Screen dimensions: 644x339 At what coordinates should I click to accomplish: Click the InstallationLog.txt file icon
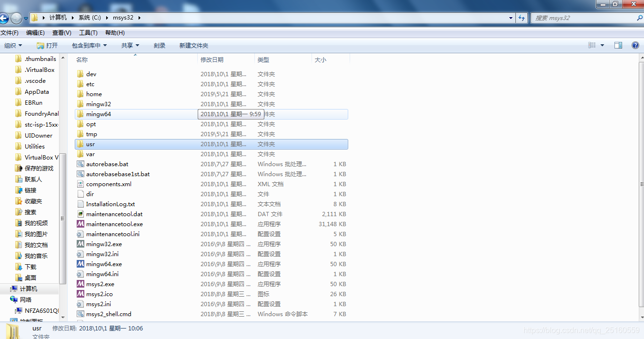(80, 204)
